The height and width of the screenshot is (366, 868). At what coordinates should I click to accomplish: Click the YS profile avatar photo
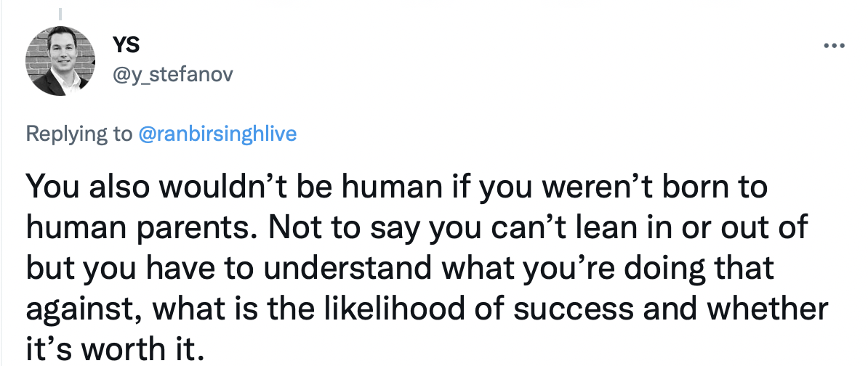click(x=60, y=61)
